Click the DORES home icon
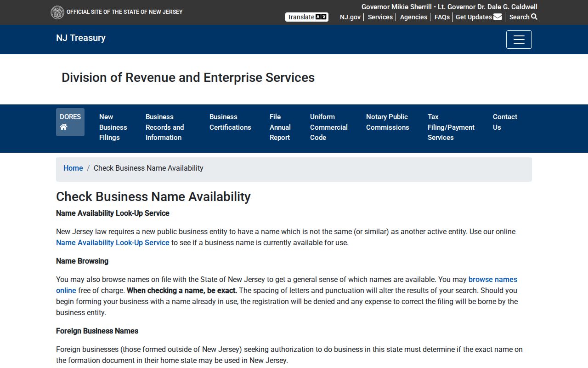588x368 pixels. tap(64, 127)
